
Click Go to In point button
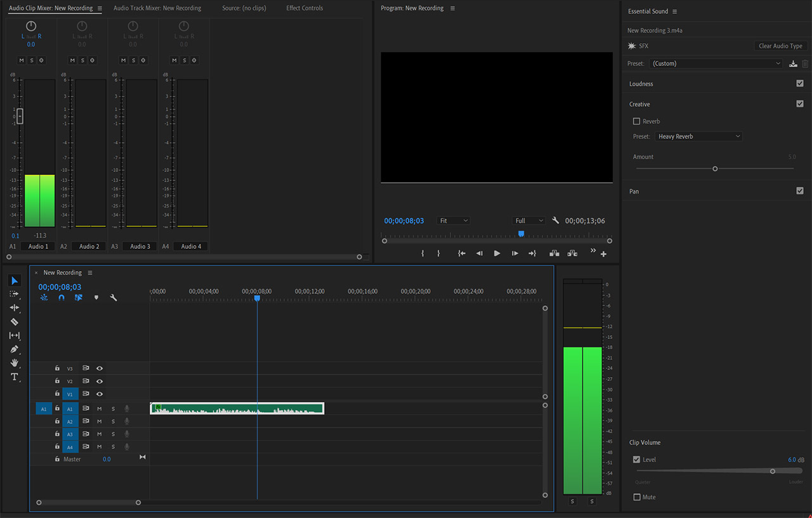462,253
